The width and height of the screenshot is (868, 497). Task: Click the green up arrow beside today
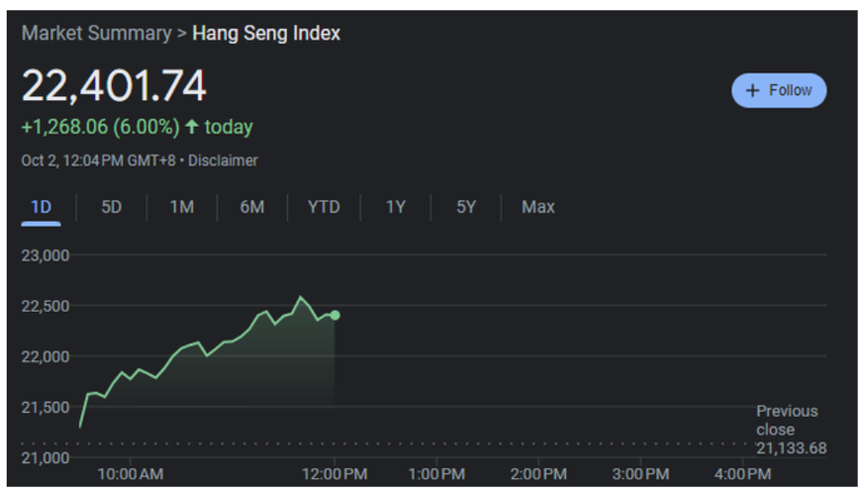191,127
